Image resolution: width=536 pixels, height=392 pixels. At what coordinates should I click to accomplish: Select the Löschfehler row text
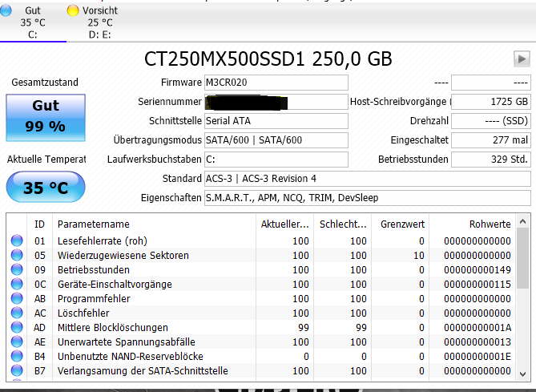(83, 313)
